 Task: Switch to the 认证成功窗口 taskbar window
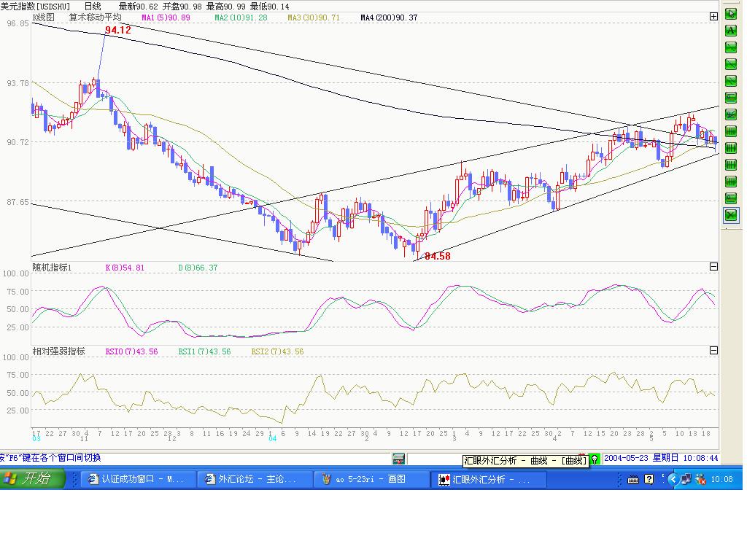(x=137, y=479)
